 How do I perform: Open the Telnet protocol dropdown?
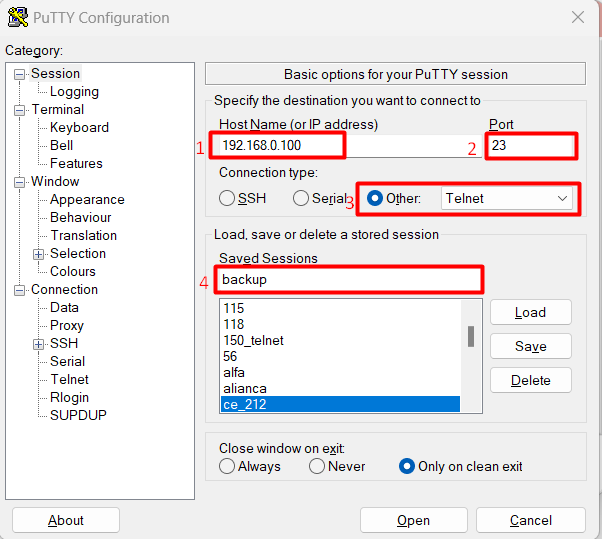[507, 198]
